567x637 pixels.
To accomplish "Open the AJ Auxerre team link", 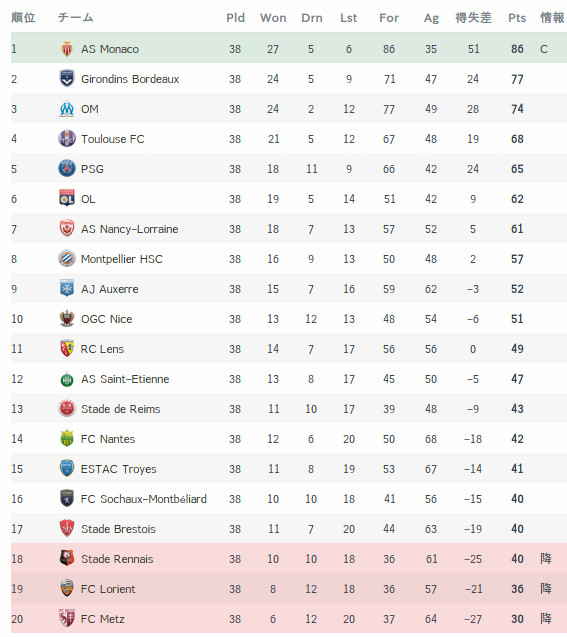I will tap(109, 289).
